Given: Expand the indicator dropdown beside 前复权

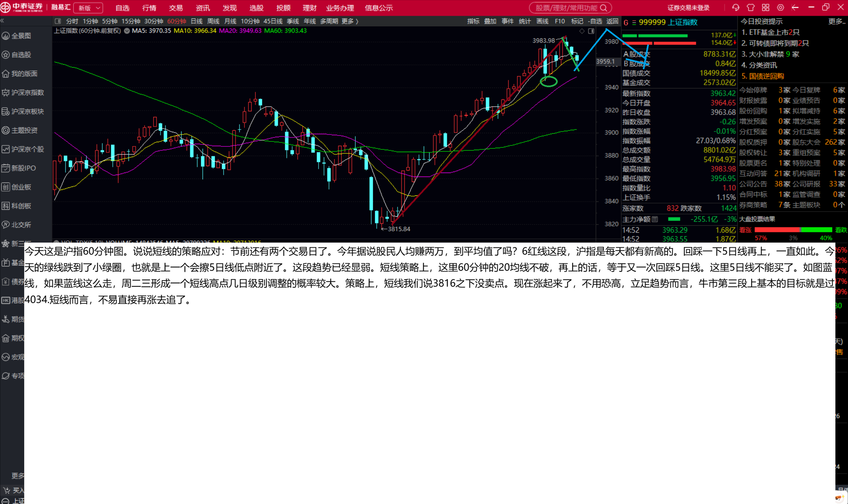Looking at the screenshot, I should pos(127,30).
